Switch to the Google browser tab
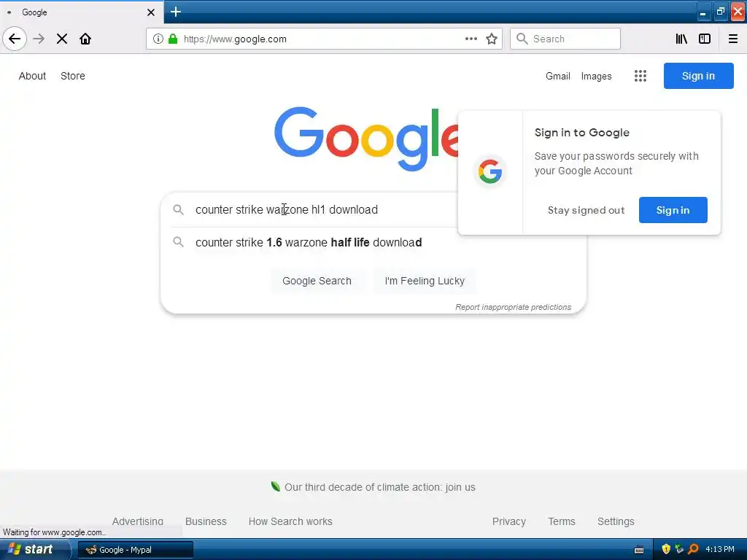This screenshot has width=747, height=560. tap(81, 12)
